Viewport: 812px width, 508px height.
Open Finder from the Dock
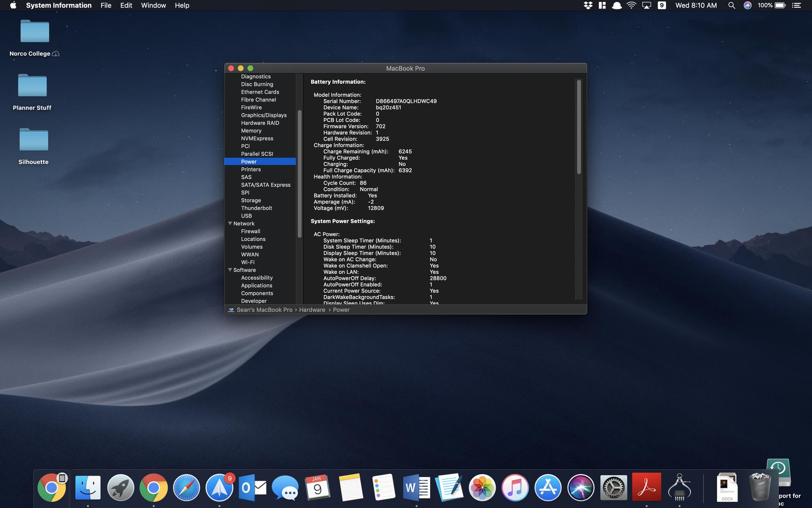88,488
